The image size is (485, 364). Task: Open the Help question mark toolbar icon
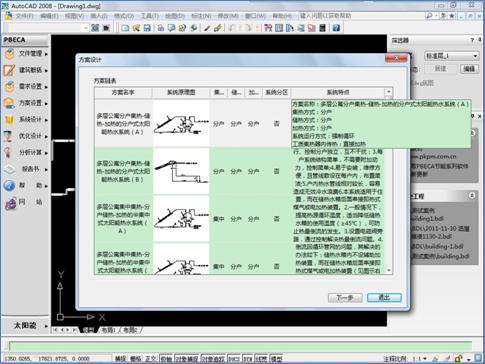point(336,28)
